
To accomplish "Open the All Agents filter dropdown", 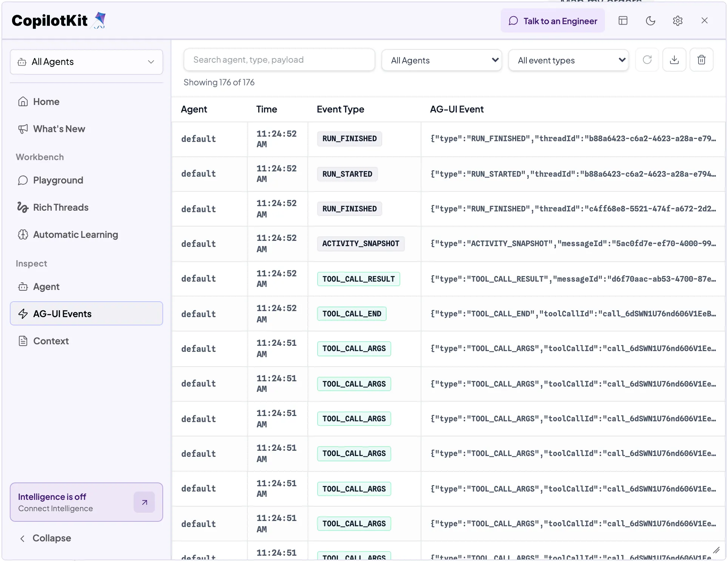I will tap(442, 60).
